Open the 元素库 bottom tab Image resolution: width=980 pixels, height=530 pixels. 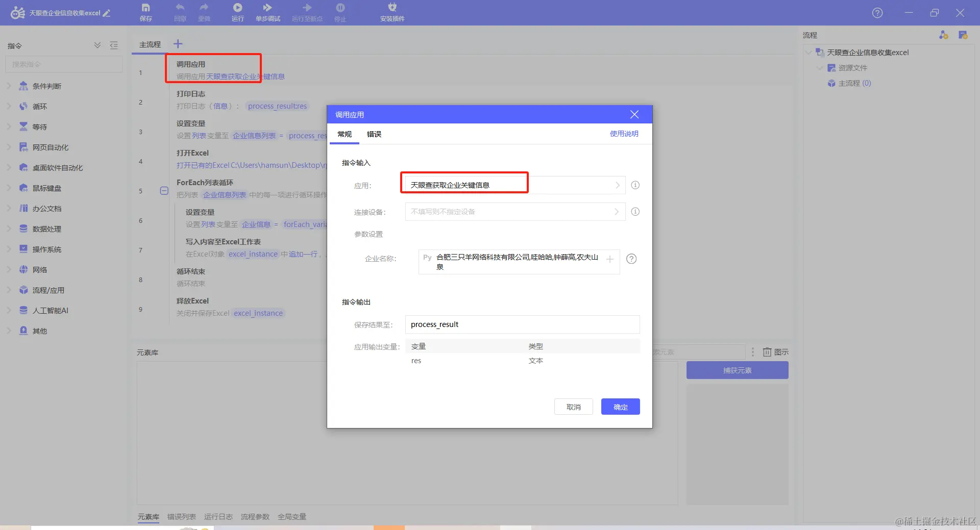pos(149,517)
